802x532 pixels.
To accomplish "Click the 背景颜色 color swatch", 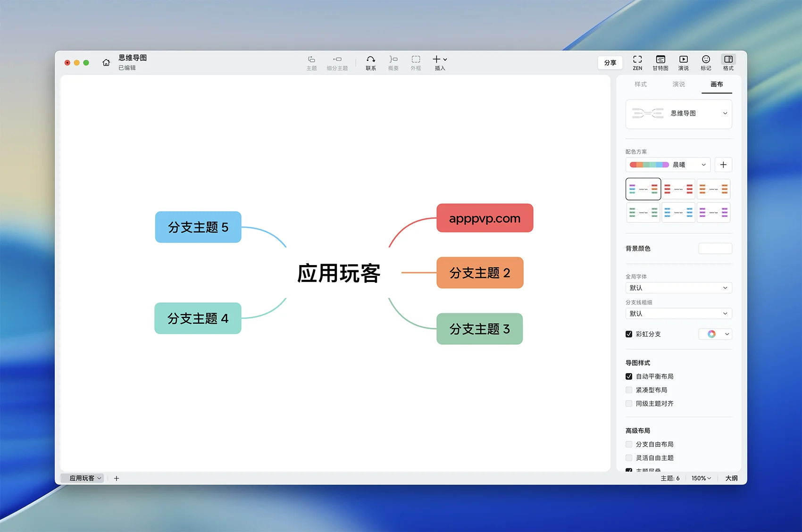I will click(x=715, y=249).
